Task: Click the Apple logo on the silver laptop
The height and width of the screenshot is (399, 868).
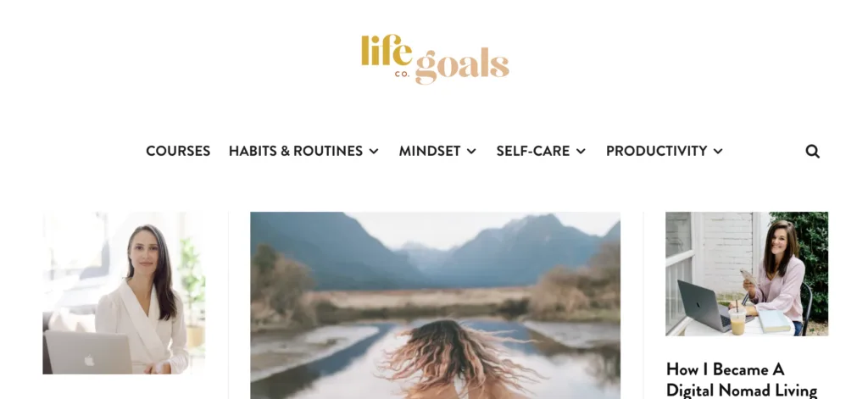Action: [x=88, y=360]
